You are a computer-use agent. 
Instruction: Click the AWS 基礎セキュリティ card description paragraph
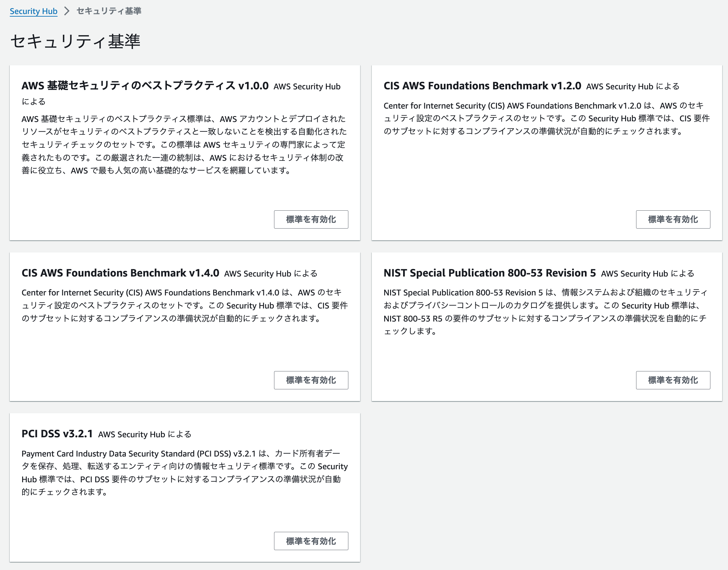185,144
